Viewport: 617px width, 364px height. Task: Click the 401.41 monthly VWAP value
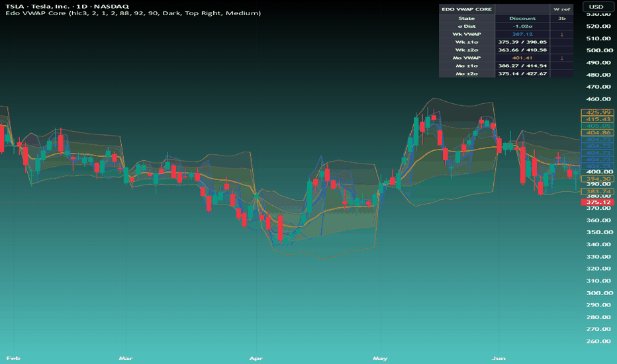click(522, 58)
